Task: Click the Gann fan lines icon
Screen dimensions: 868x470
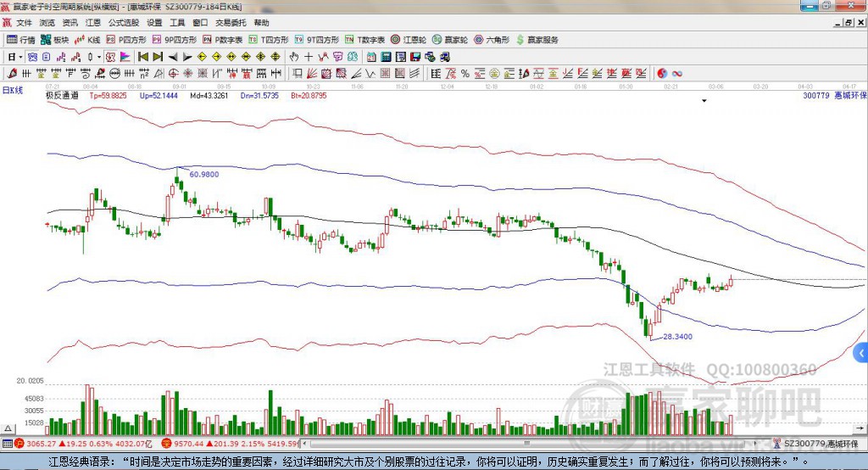Action: (312, 73)
